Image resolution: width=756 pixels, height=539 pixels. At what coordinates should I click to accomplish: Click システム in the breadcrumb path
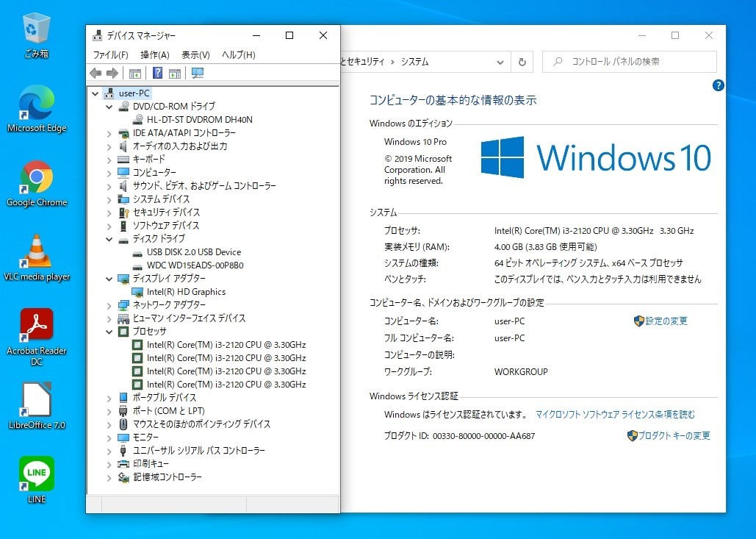pos(414,62)
